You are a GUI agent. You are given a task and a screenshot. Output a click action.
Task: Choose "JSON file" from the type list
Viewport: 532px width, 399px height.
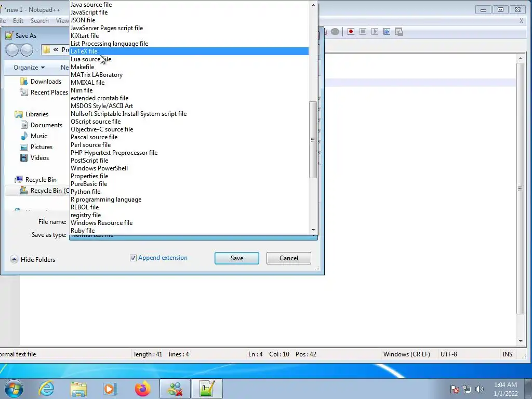click(x=189, y=20)
